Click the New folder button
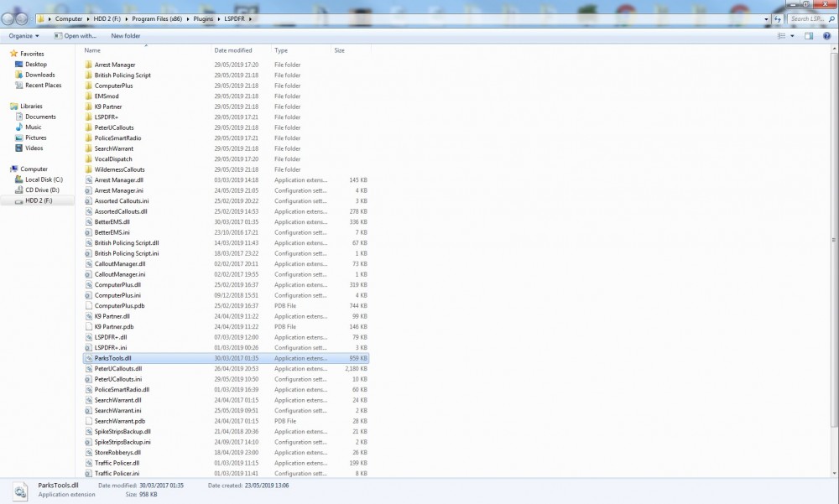839x504 pixels. (x=126, y=36)
